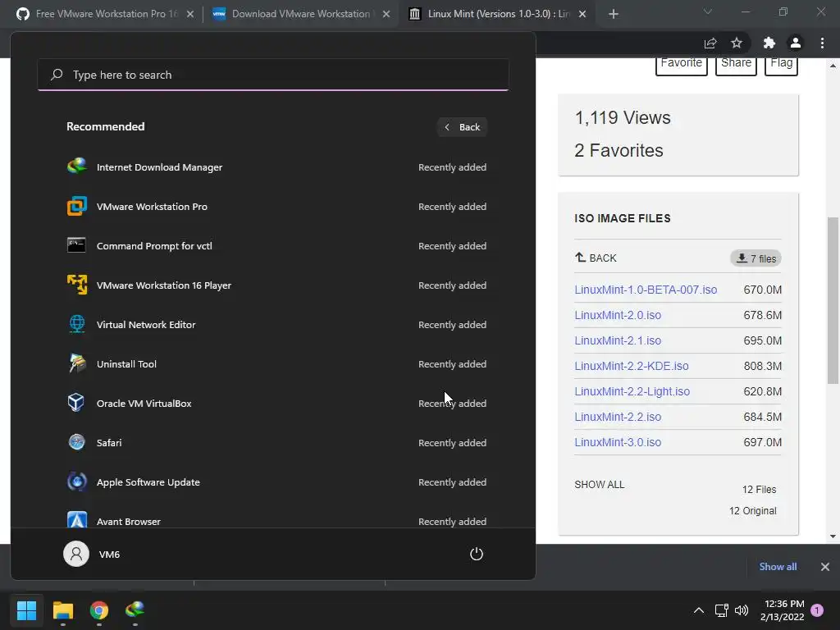
Task: Click Show all in the downloads bar
Action: tap(778, 566)
